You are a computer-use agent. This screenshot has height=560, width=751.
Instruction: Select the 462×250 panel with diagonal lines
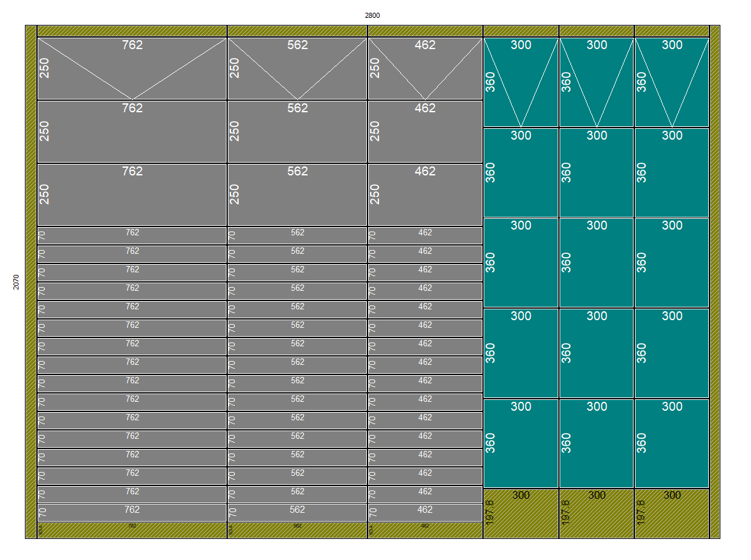tap(425, 68)
